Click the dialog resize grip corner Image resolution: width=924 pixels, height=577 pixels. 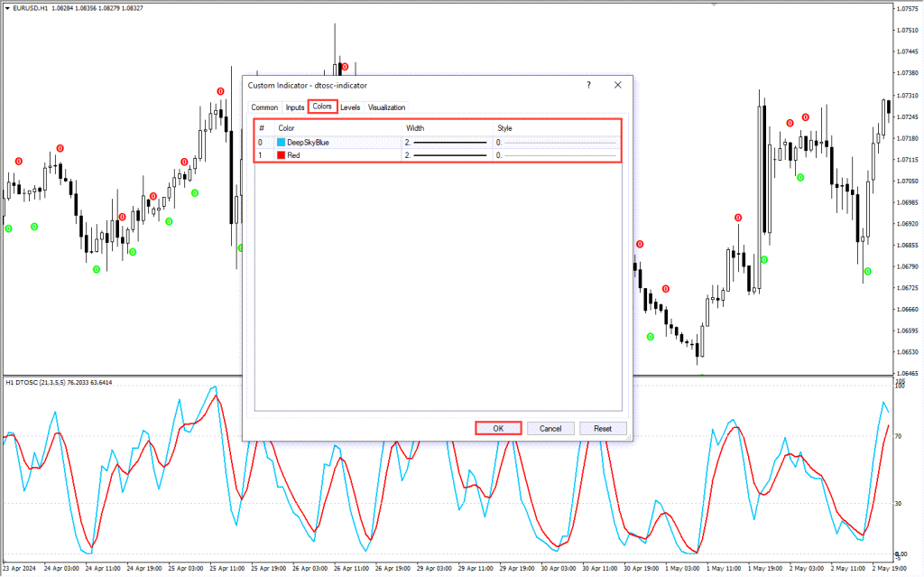coord(629,437)
